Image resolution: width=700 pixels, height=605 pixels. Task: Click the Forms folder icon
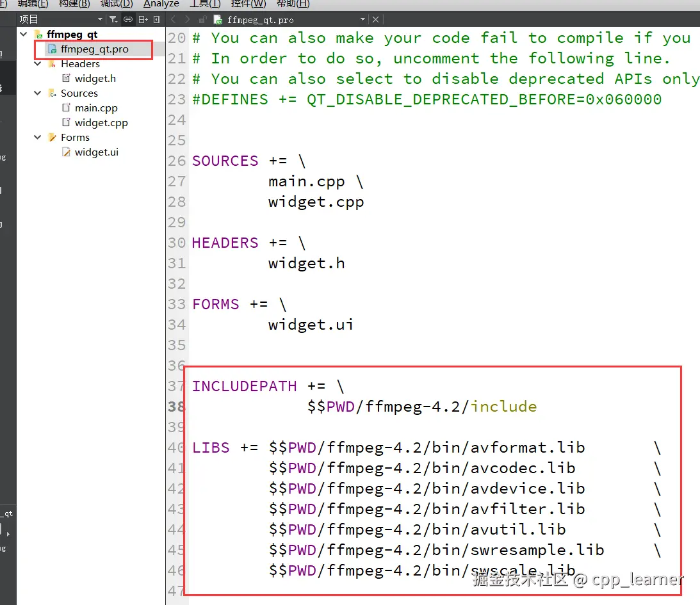point(53,138)
